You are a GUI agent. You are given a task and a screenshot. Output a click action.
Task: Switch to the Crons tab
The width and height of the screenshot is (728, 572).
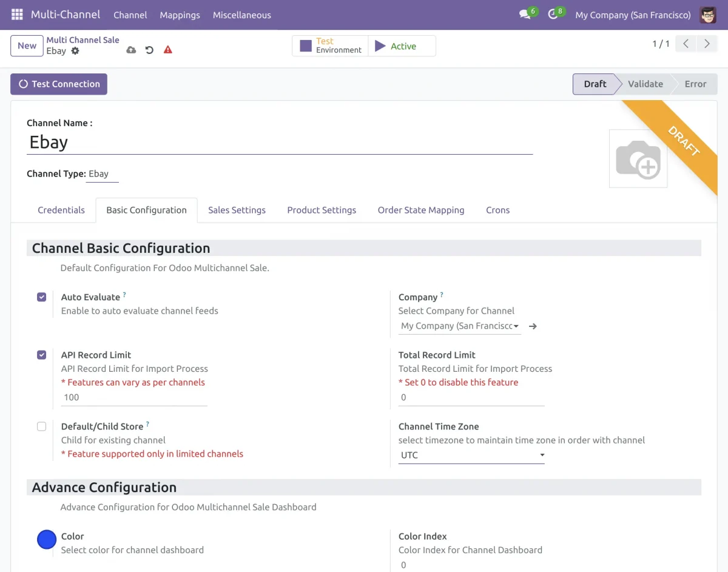pos(497,210)
